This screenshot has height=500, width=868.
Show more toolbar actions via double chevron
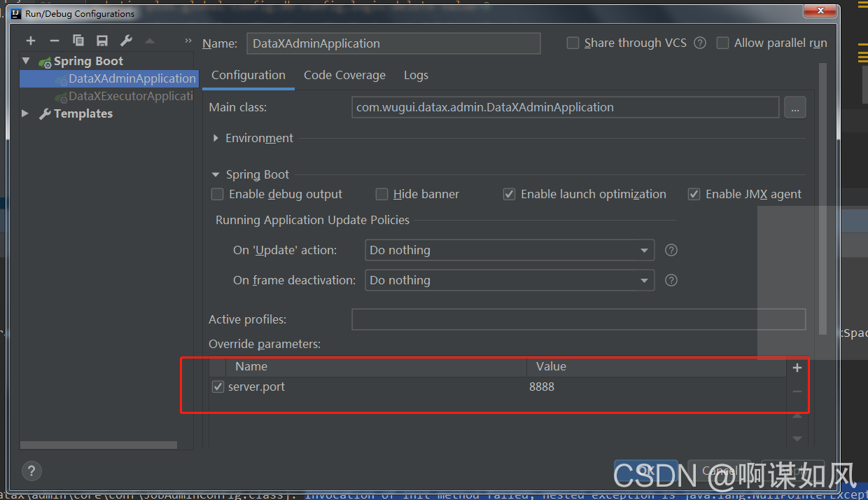(188, 41)
